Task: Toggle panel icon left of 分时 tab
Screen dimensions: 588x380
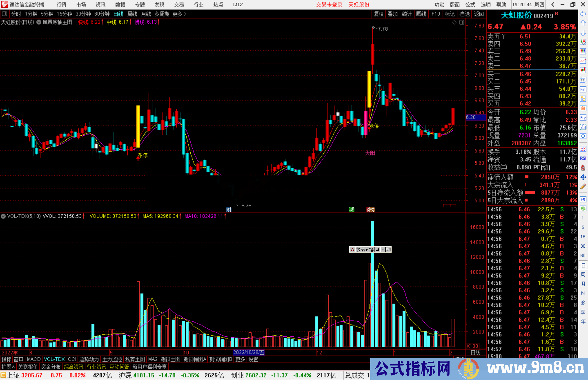Action: pos(4,14)
